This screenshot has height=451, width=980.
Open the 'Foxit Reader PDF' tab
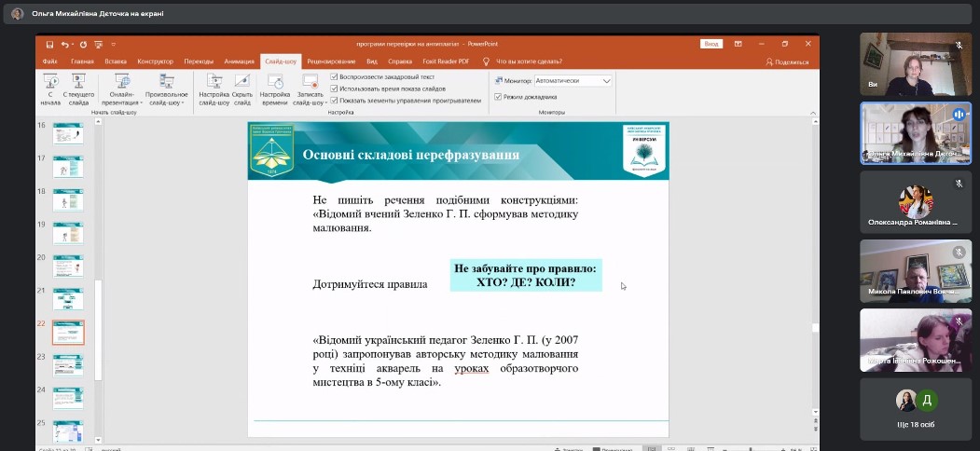tap(446, 61)
